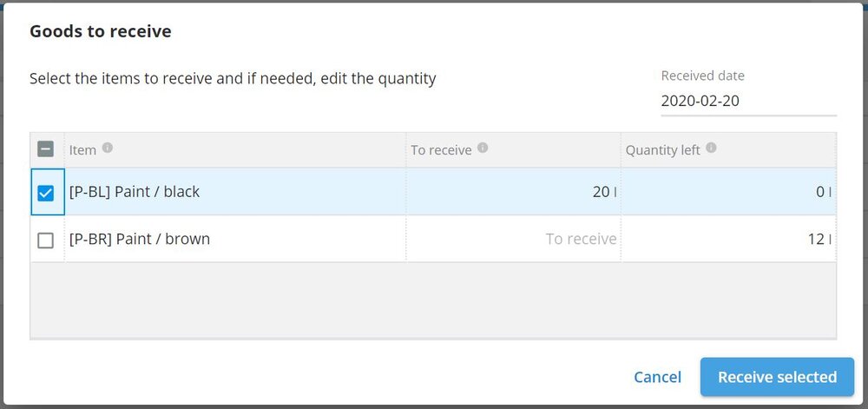Click the Quantity left column header
The image size is (868, 409).
pos(662,150)
